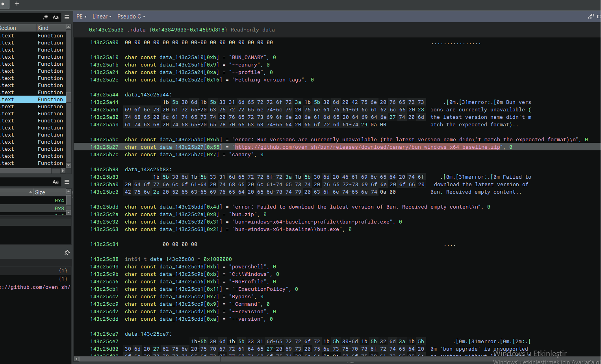Click the highlighted github canary download URL string

pos(367,147)
